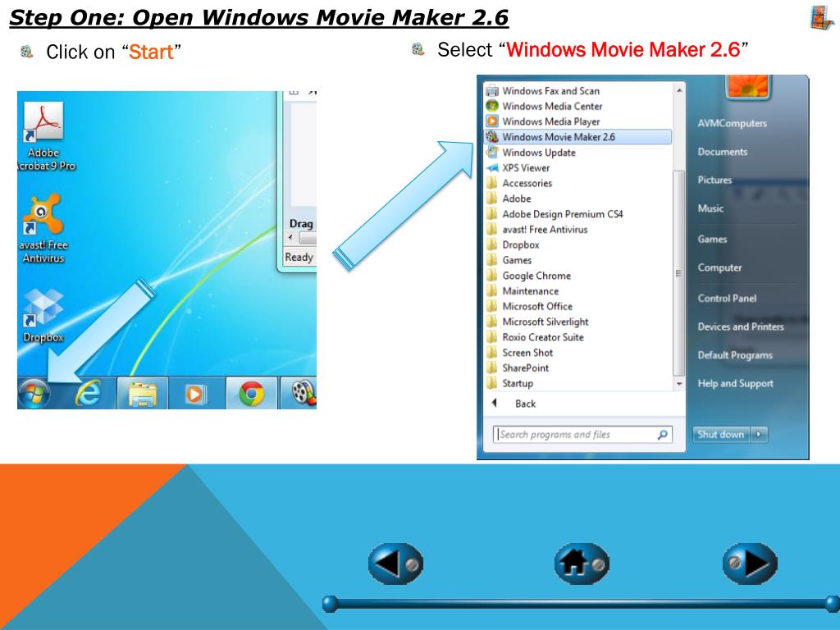Open Google Chrome from the taskbar
Screen dimensions: 840x630
[251, 394]
